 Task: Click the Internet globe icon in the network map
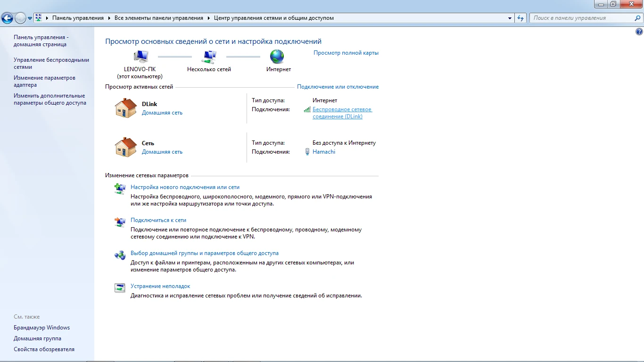point(278,57)
